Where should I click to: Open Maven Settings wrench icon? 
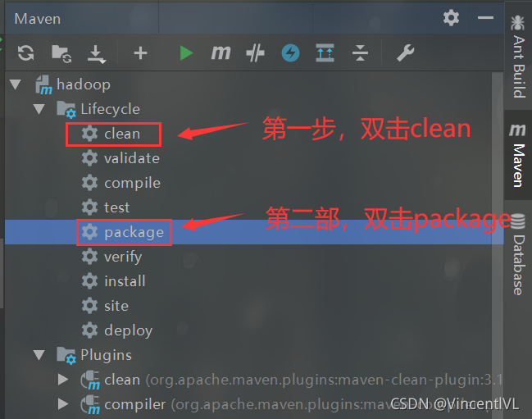tap(406, 53)
